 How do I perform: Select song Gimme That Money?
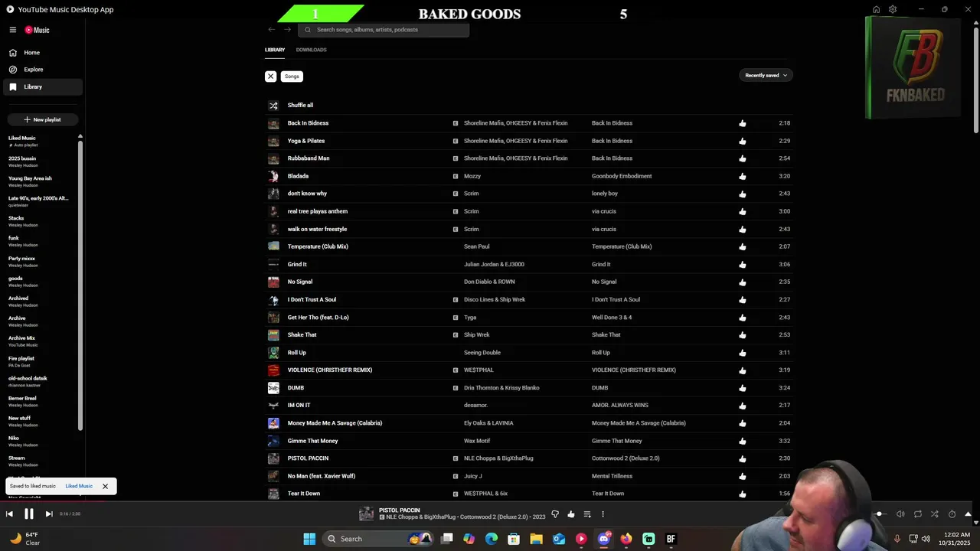[312, 441]
